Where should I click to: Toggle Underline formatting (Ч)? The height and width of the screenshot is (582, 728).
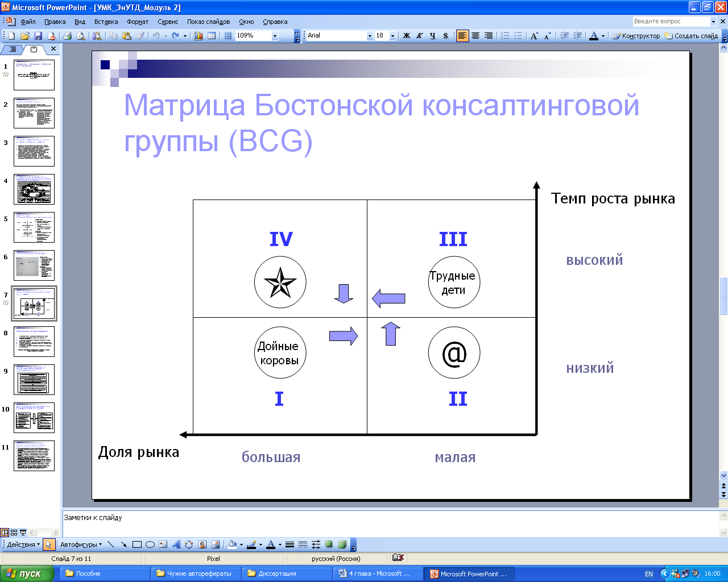432,36
